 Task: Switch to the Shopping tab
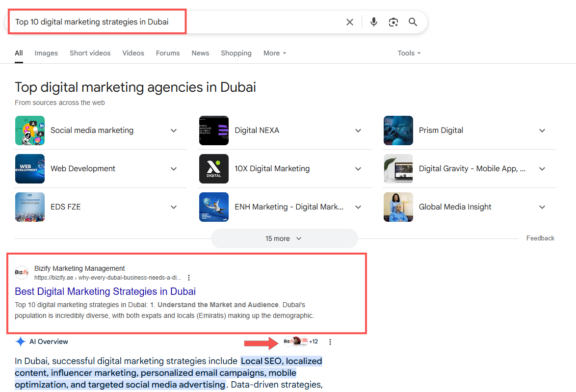(236, 53)
